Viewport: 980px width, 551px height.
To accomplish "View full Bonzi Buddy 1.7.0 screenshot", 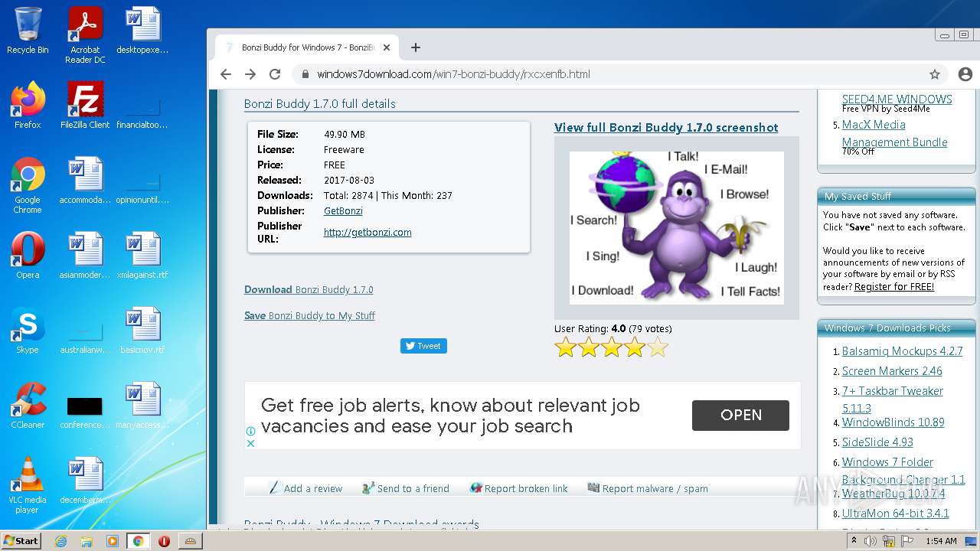I will (666, 127).
